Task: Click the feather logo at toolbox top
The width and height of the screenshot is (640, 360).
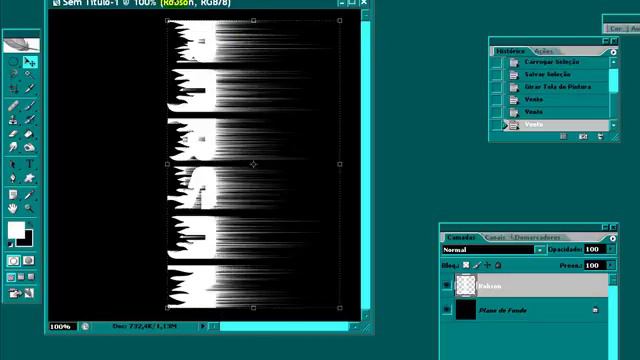Action: tap(21, 44)
